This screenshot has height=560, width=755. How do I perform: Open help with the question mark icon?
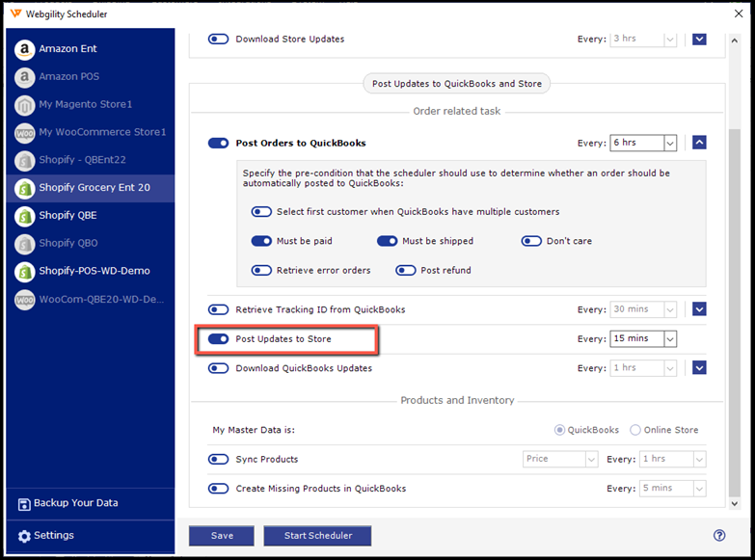point(718,536)
